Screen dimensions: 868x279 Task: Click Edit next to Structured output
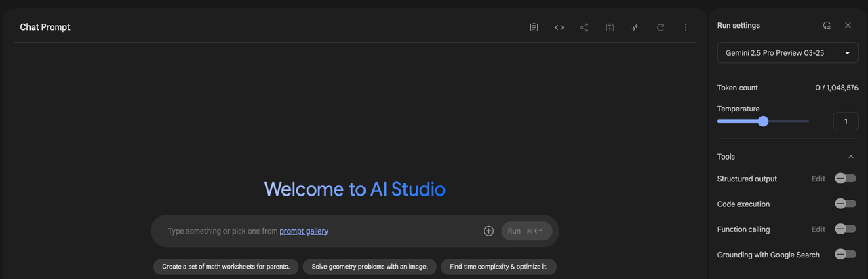click(x=818, y=179)
